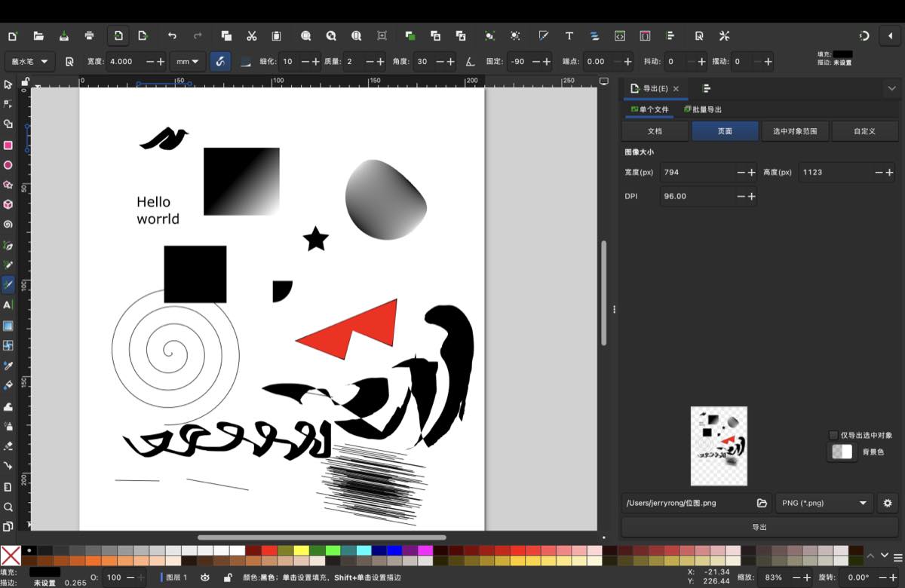Choose 页面 export area
The height and width of the screenshot is (588, 905).
click(x=725, y=130)
